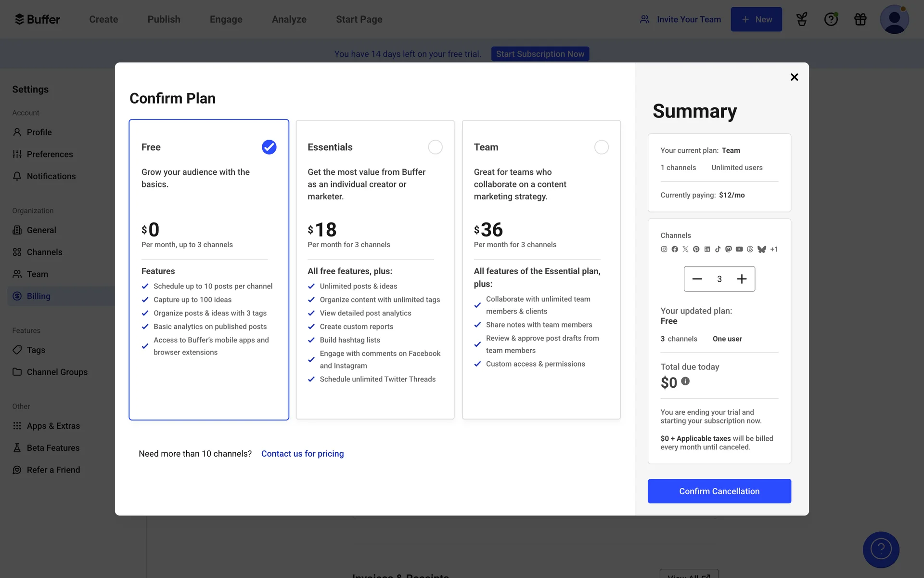924x578 pixels.
Task: Click the sprout icon in top bar
Action: (801, 19)
